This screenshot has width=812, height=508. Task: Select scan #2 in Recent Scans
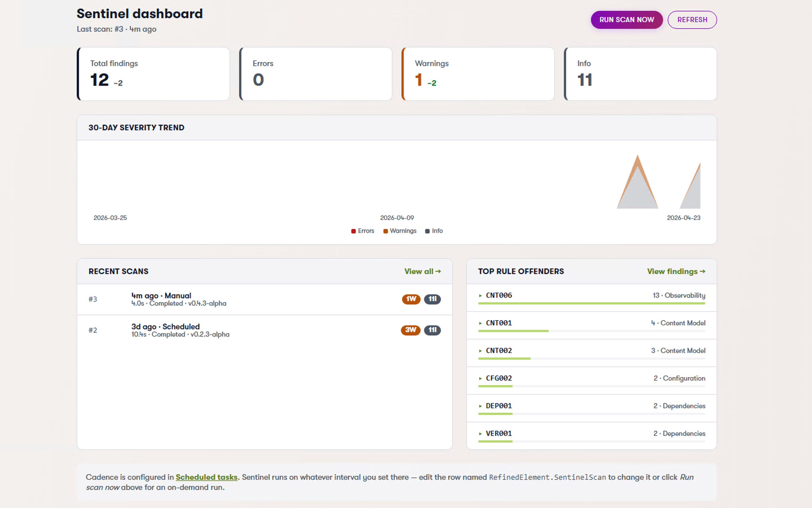pyautogui.click(x=235, y=330)
